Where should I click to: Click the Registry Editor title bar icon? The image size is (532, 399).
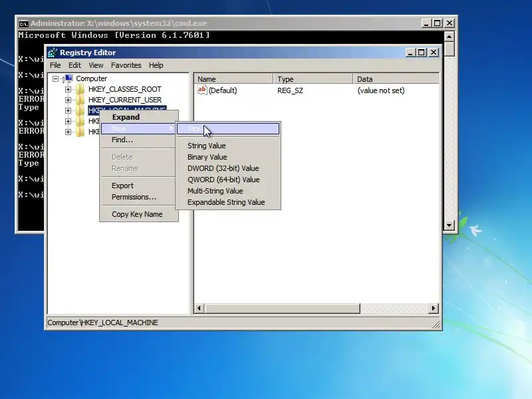point(53,53)
